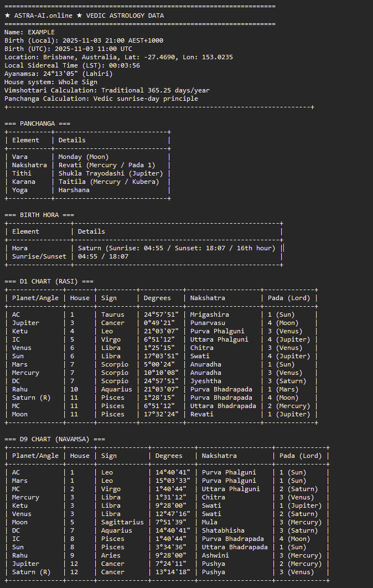Select the Nakshatra Revati row in Panchanga
373x588 pixels.
tap(89, 165)
